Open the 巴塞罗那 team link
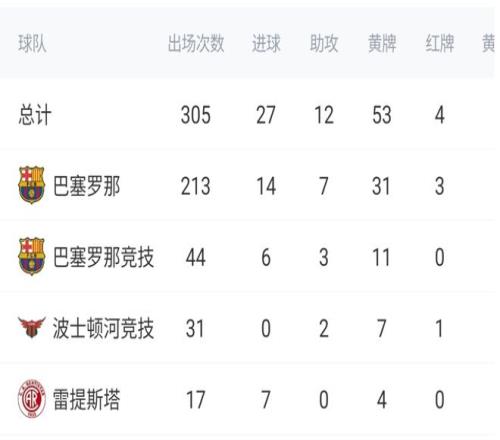 pyautogui.click(x=87, y=186)
